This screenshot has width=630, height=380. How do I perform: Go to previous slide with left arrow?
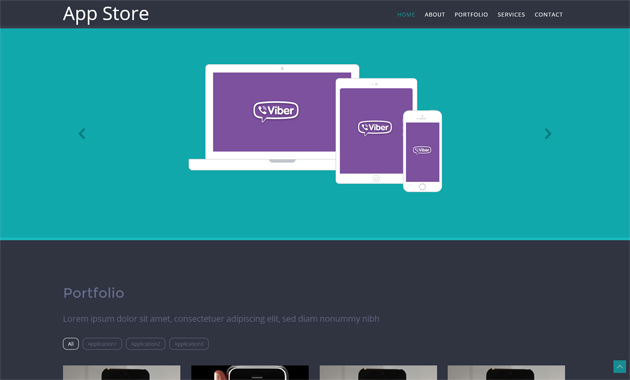coord(82,134)
